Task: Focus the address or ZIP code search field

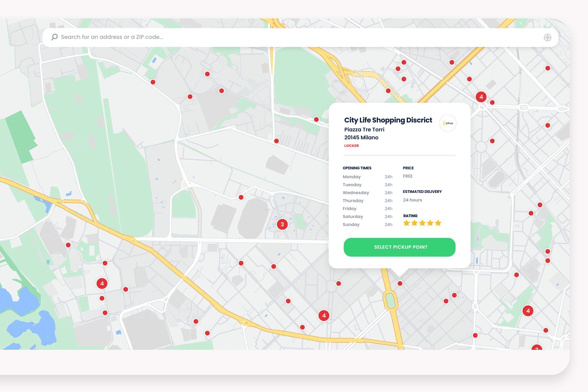Action: coord(276,37)
